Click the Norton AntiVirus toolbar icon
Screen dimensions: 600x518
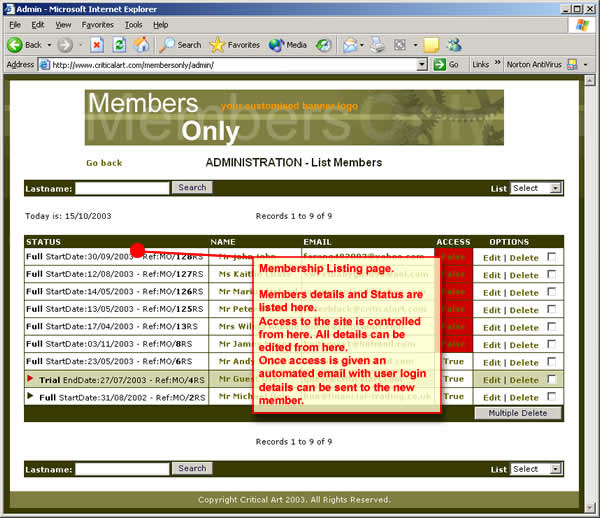572,65
